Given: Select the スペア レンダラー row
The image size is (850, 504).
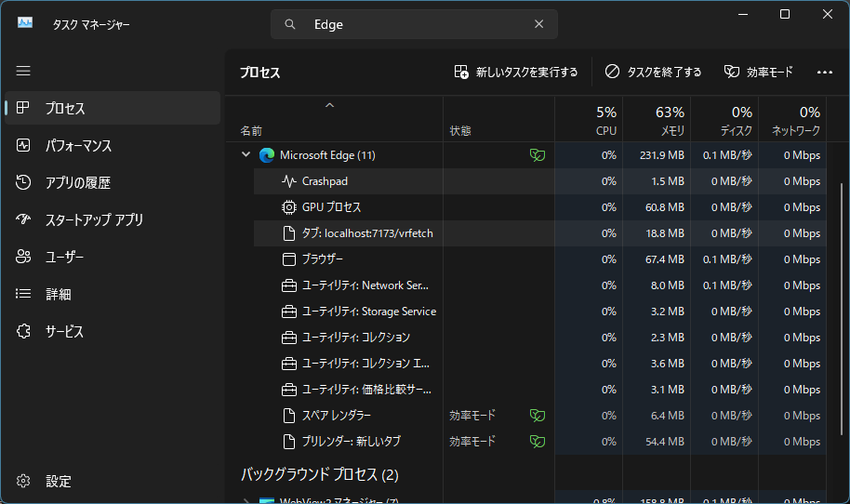Looking at the screenshot, I should point(540,416).
